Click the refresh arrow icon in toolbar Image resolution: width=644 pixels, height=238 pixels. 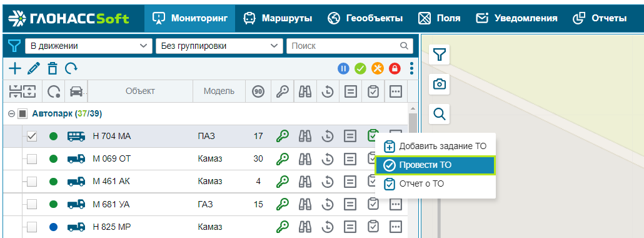click(71, 68)
